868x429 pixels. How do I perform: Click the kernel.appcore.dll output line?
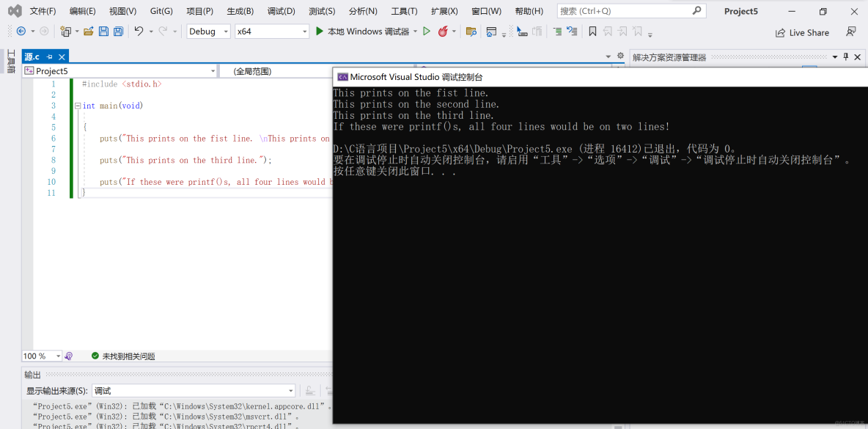click(x=183, y=406)
